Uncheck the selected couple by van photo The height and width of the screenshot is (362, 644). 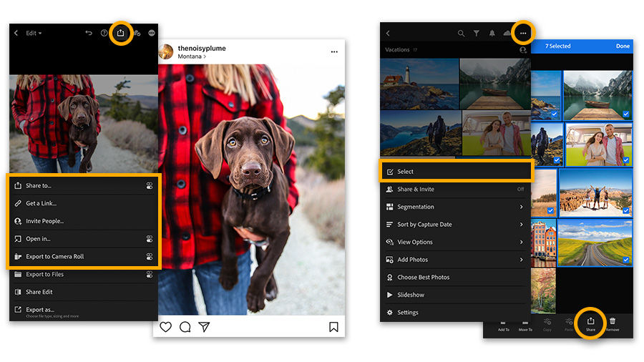click(x=625, y=160)
